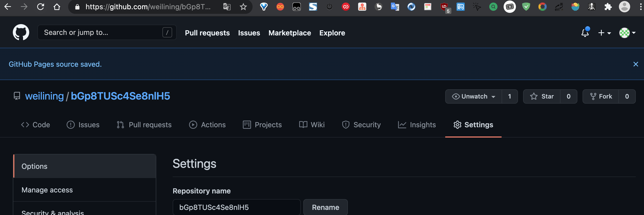Switch to the repository Pull requests tab
Viewport: 644px width, 215px height.
[x=144, y=125]
